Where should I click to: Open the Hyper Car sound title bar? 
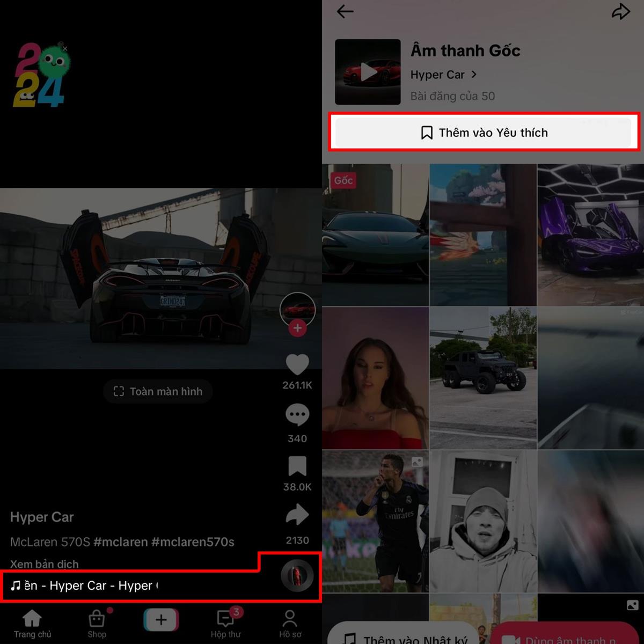[x=86, y=586]
